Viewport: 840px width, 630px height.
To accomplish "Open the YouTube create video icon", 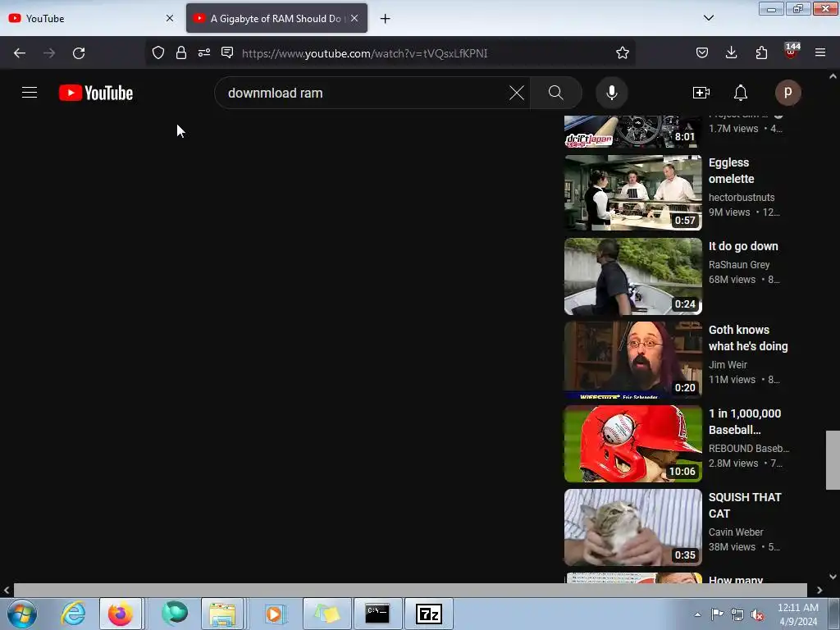I will click(701, 93).
